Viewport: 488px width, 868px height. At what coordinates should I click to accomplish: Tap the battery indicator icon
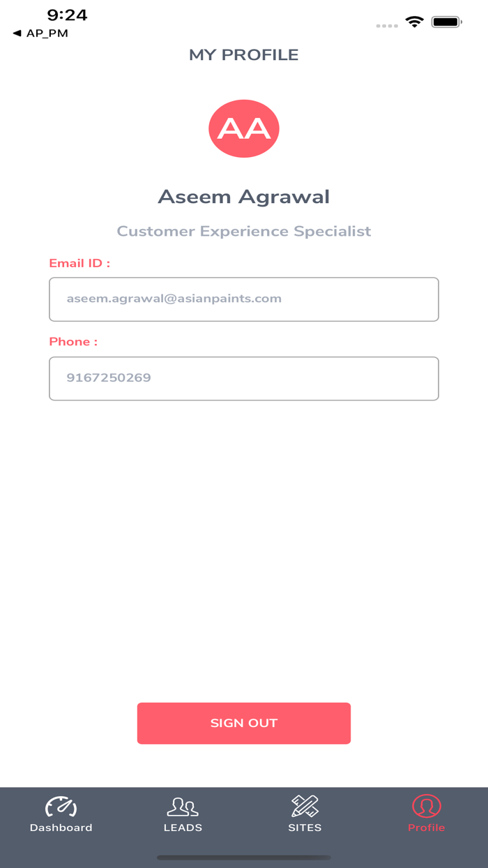447,22
